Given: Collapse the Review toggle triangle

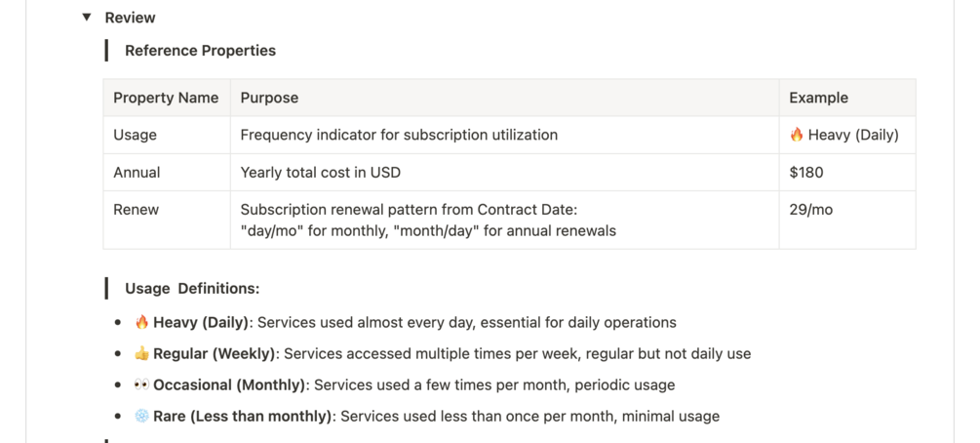Looking at the screenshot, I should click(x=87, y=18).
